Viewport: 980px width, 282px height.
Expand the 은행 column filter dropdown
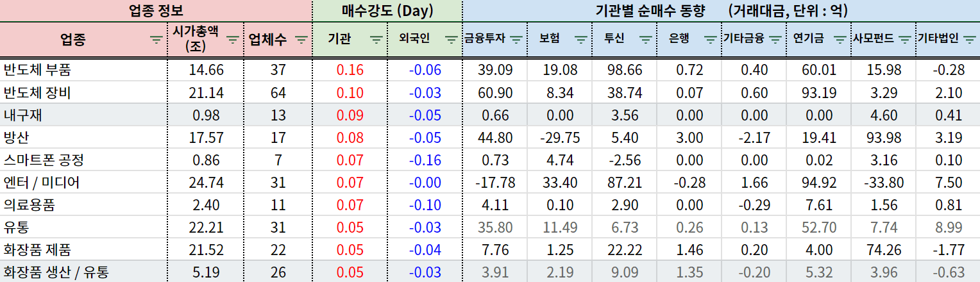tap(710, 39)
